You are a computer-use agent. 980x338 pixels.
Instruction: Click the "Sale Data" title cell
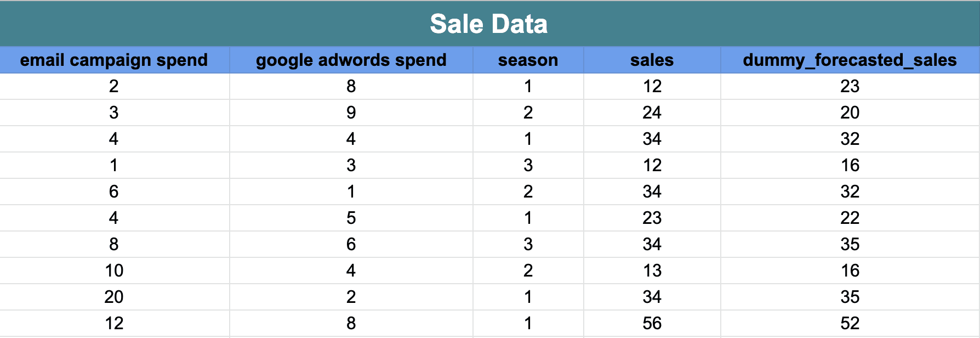489,24
